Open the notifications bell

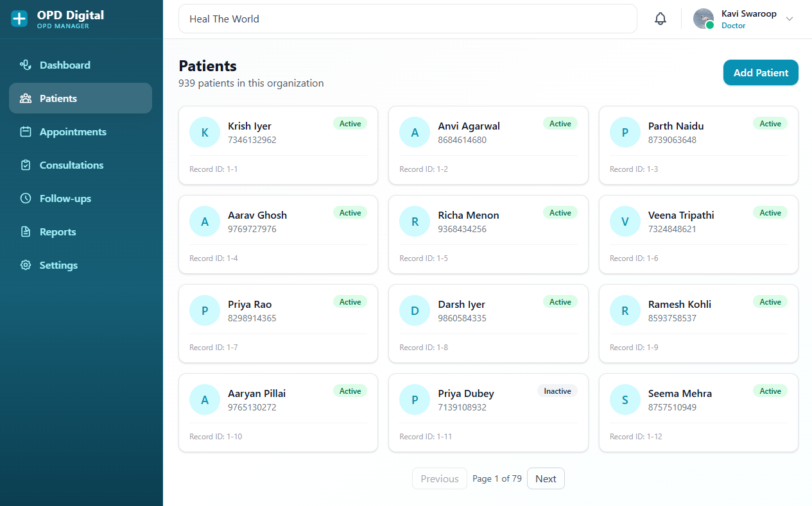point(660,19)
